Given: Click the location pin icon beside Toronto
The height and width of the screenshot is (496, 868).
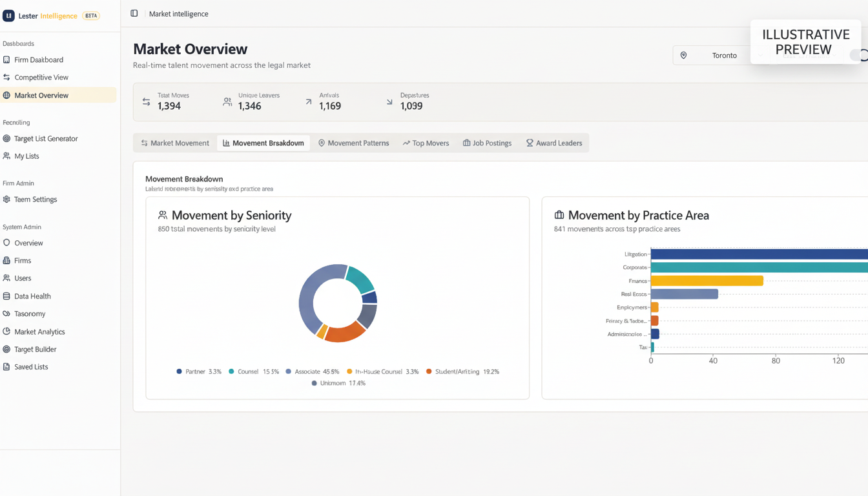Looking at the screenshot, I should tap(683, 56).
